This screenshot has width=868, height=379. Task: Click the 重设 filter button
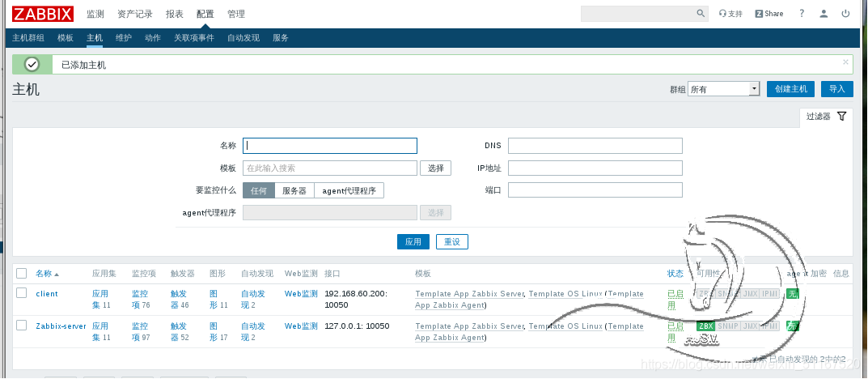[x=452, y=241]
